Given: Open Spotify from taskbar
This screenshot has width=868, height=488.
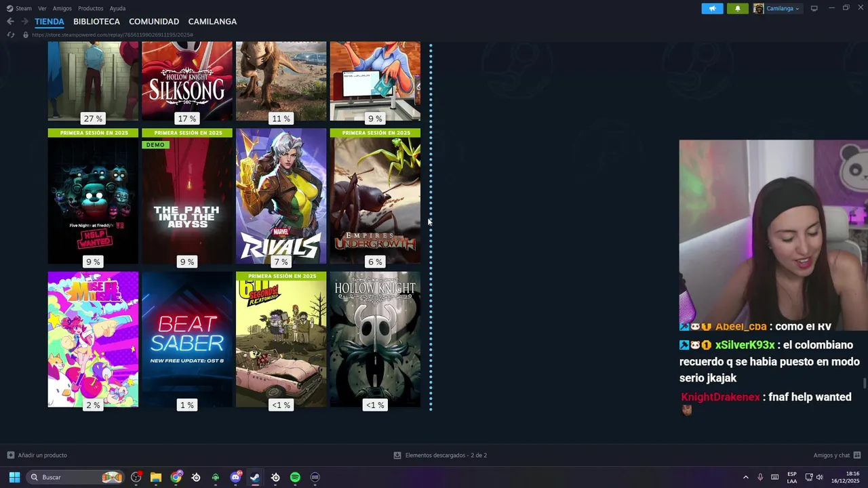Looking at the screenshot, I should 295,477.
